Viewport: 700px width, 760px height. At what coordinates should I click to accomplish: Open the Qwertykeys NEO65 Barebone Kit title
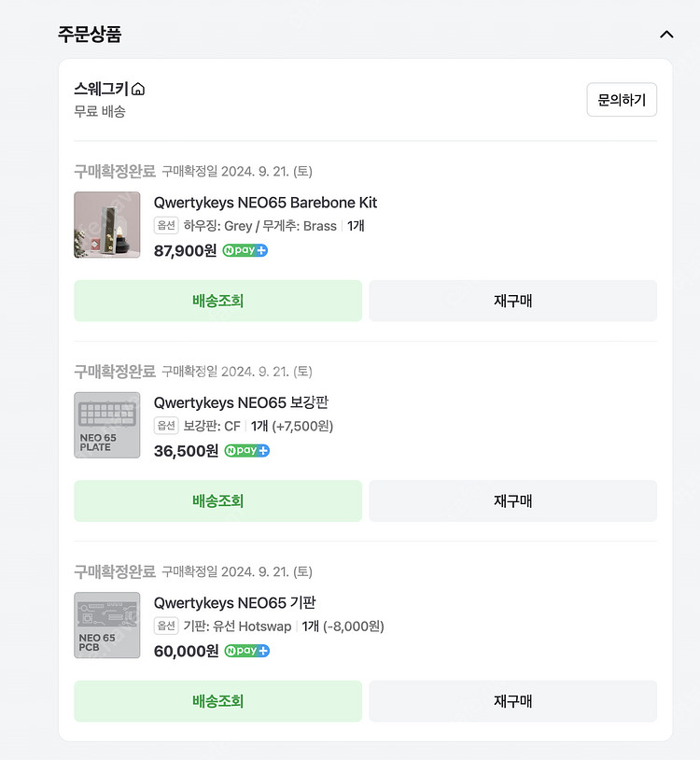(x=265, y=203)
